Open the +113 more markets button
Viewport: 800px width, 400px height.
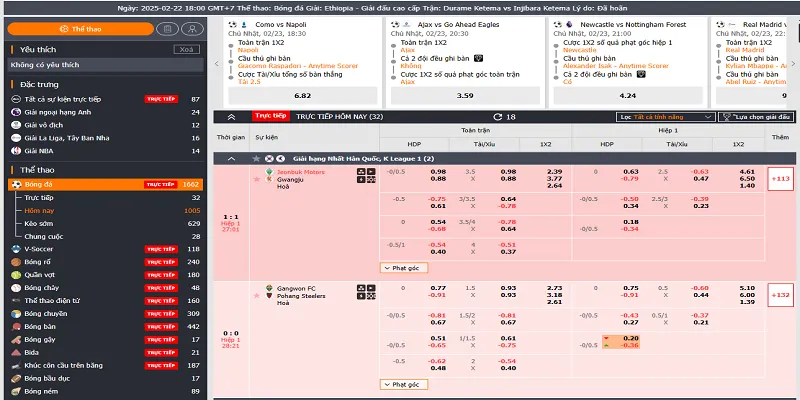click(780, 178)
